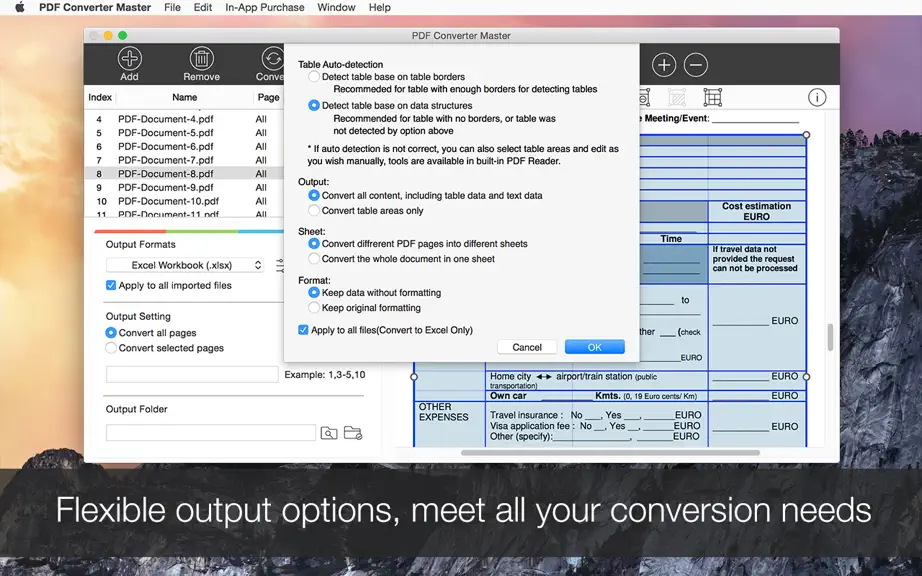
Task: Open the Excel Workbook (.xlsx) format dropdown
Action: point(185,265)
